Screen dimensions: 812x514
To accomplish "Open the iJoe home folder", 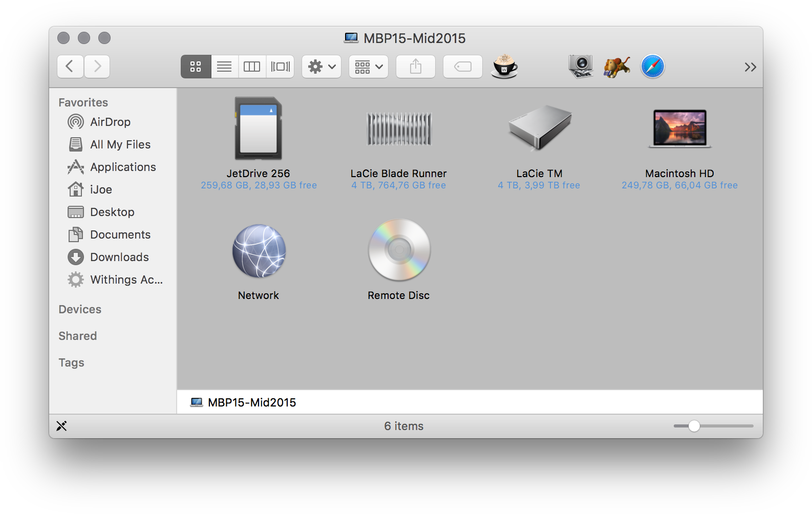I will point(101,189).
